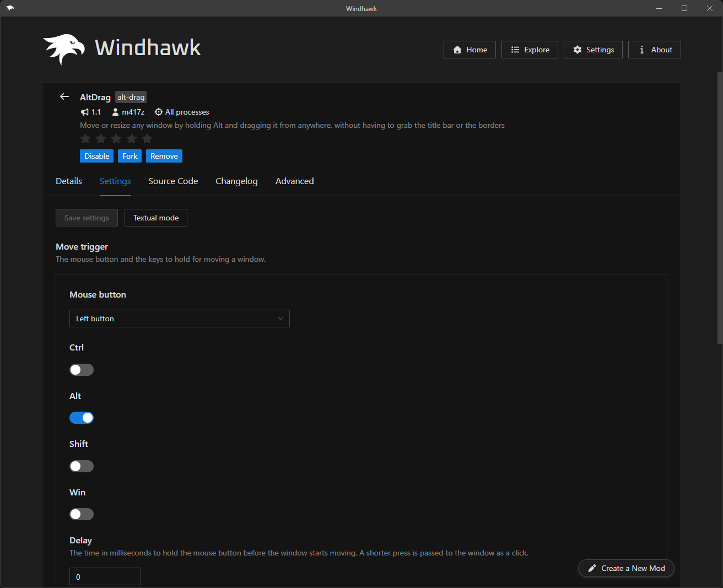The height and width of the screenshot is (588, 723).
Task: Turn off the Alt key toggle
Action: pos(82,418)
